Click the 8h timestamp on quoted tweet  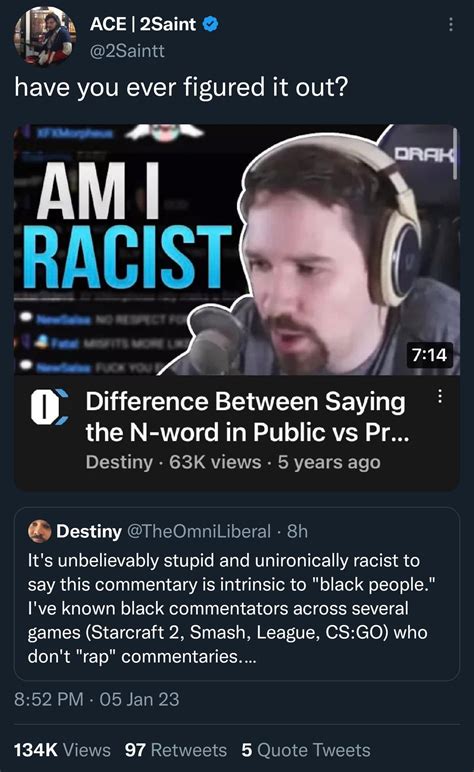[298, 531]
